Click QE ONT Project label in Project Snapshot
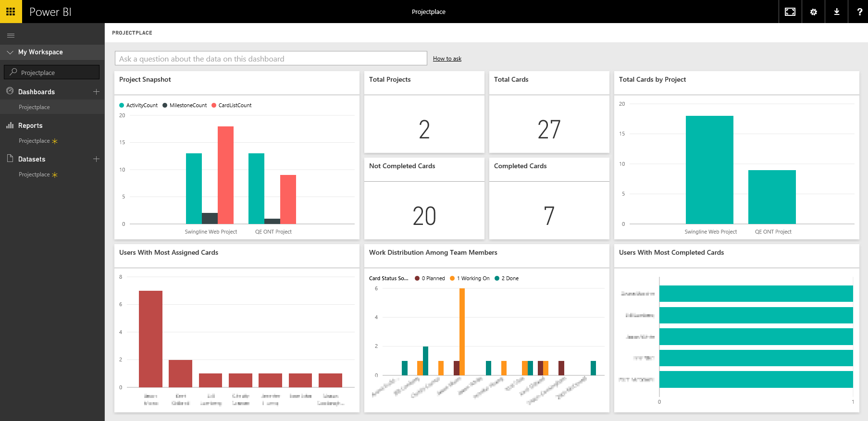The height and width of the screenshot is (421, 868). (273, 232)
